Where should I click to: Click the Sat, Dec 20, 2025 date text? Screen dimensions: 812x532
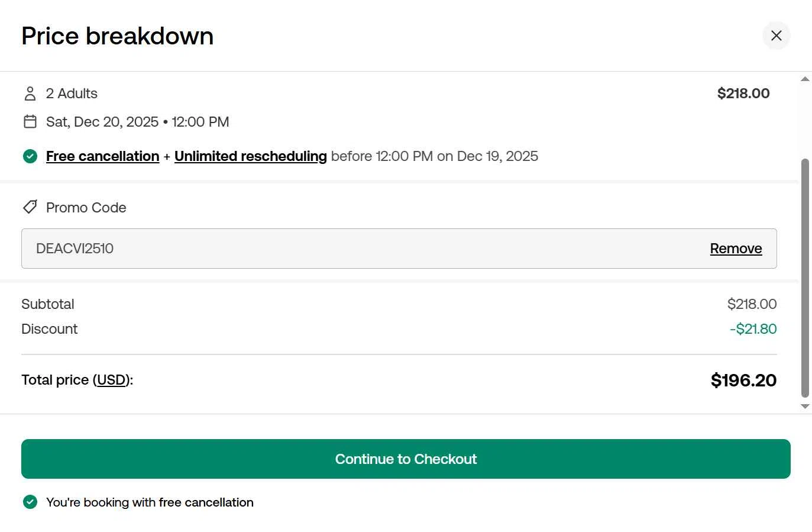pyautogui.click(x=102, y=122)
